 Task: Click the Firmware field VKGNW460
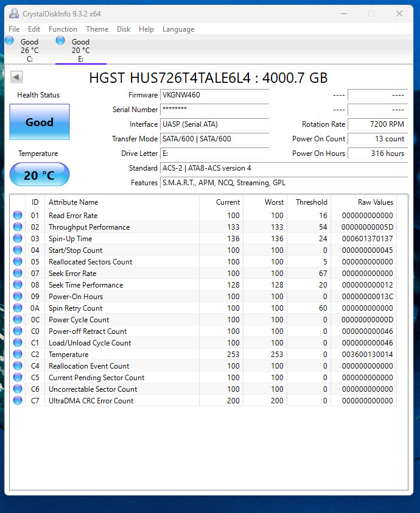point(214,95)
